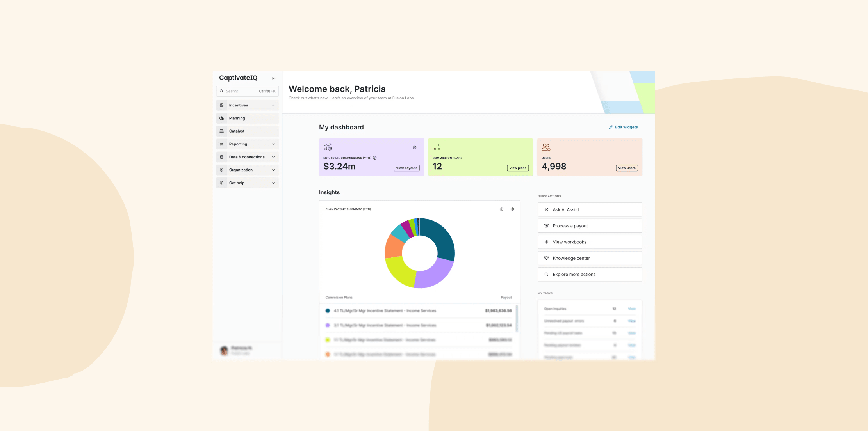This screenshot has height=431, width=868.
Task: Click the Get help question icon
Action: 222,183
